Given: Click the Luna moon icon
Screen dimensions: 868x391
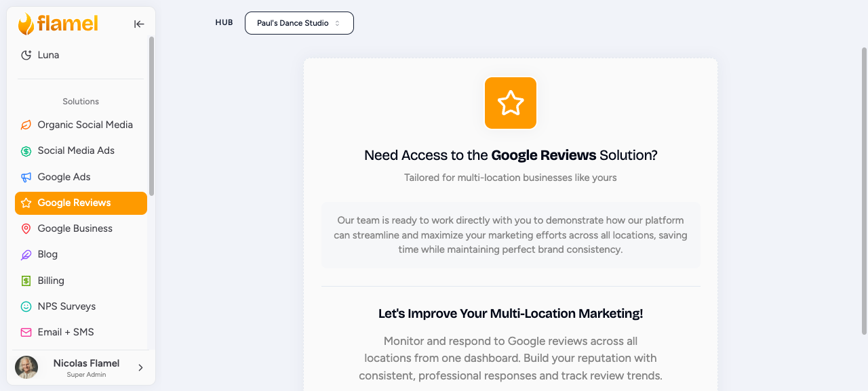Looking at the screenshot, I should point(26,55).
